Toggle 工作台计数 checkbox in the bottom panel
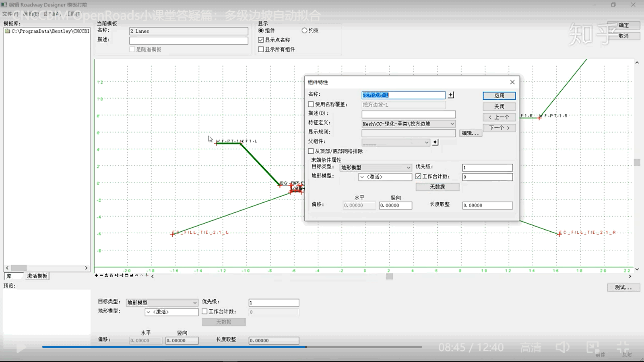The image size is (644, 362). (204, 311)
